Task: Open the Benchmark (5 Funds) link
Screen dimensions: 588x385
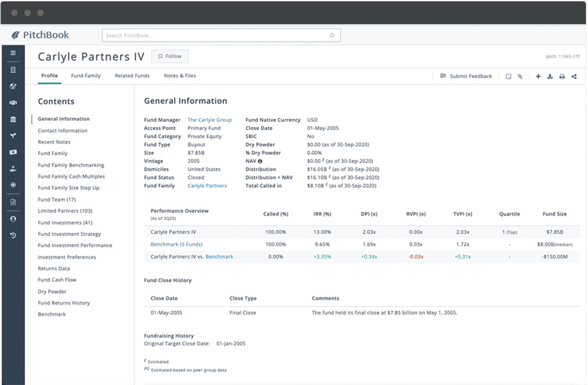Action: pyautogui.click(x=176, y=245)
